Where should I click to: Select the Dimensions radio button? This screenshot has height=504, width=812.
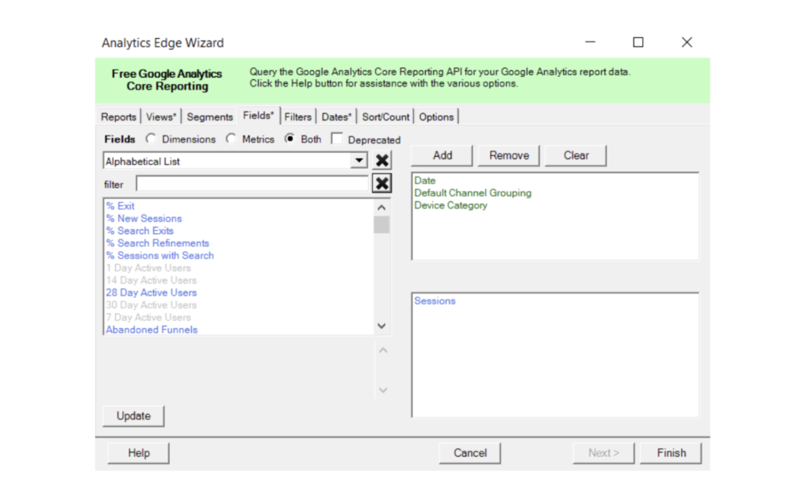tap(151, 139)
